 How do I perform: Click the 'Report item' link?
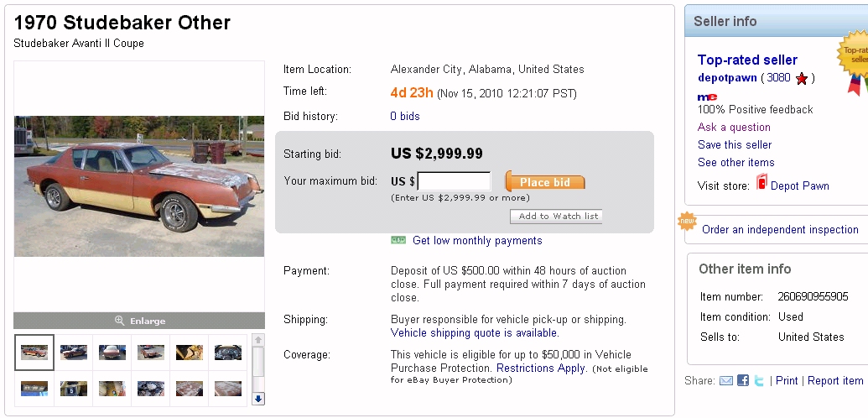(x=835, y=381)
